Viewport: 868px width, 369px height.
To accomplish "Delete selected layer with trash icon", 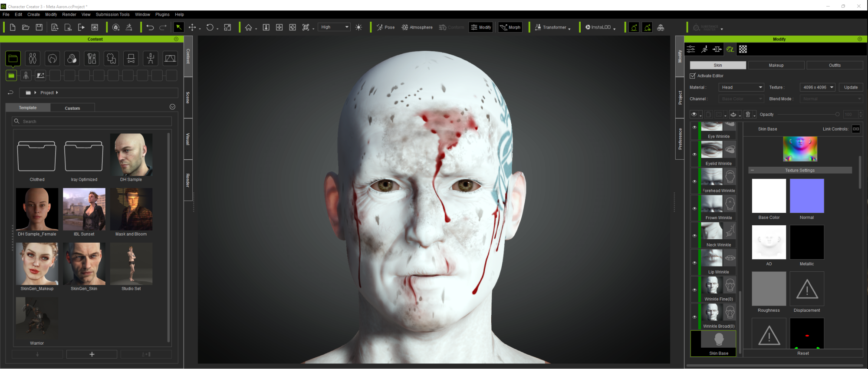I will 748,114.
